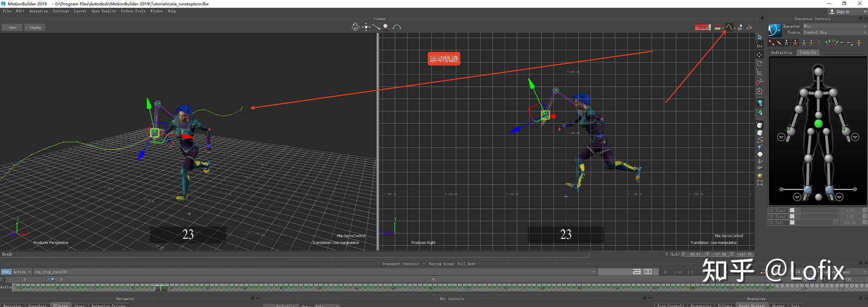Toggle the 2D magnifier mode
868x307 pixels.
pyautogui.click(x=740, y=27)
